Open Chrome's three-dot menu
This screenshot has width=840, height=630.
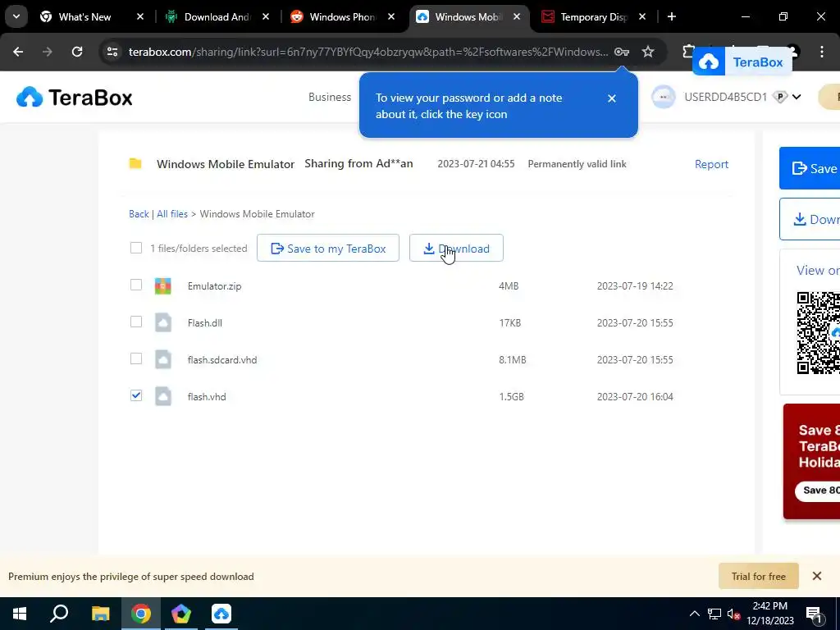click(x=822, y=52)
